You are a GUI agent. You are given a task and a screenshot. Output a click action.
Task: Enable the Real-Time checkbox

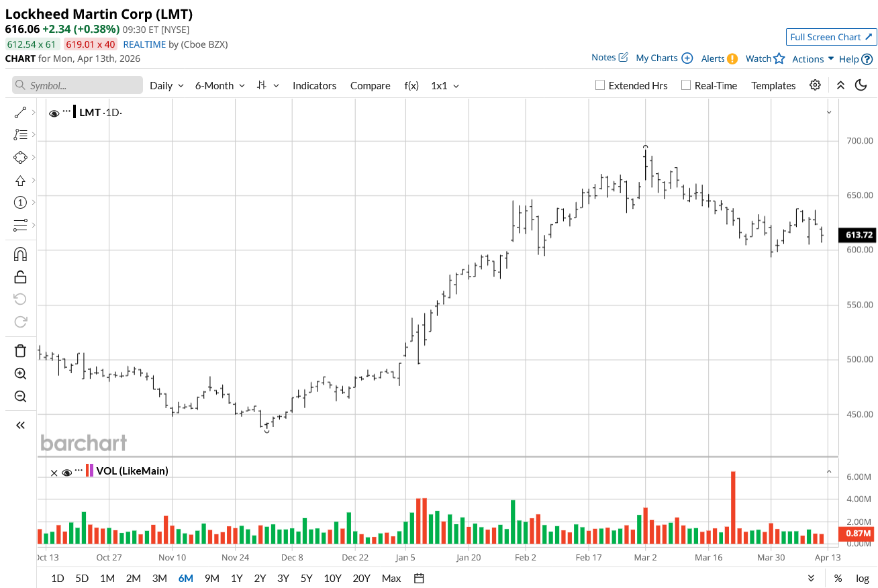[x=685, y=85]
